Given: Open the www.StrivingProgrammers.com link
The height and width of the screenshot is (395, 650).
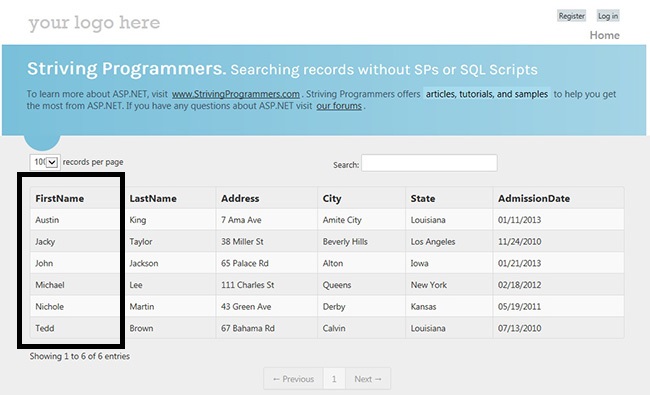Looking at the screenshot, I should (x=235, y=94).
